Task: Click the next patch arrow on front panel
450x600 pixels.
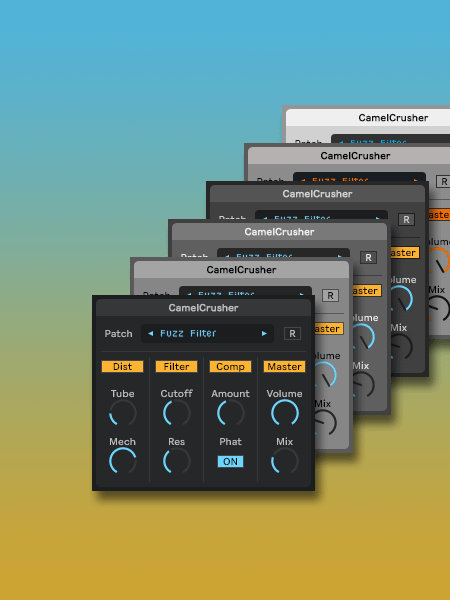Action: click(x=264, y=334)
